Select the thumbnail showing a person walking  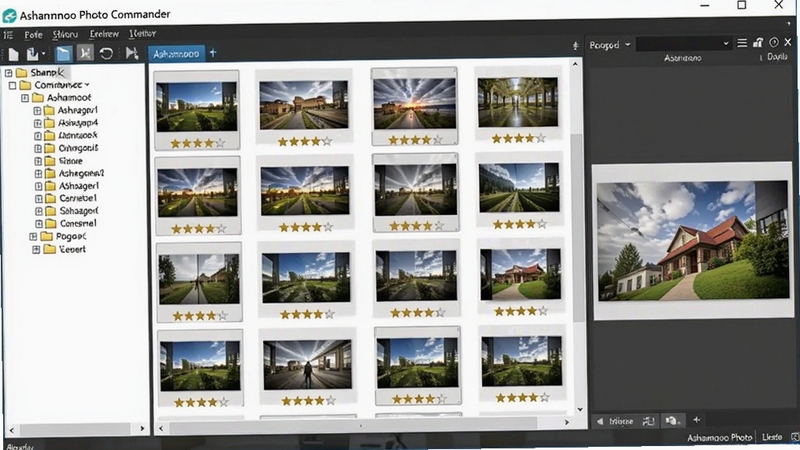[x=307, y=364]
